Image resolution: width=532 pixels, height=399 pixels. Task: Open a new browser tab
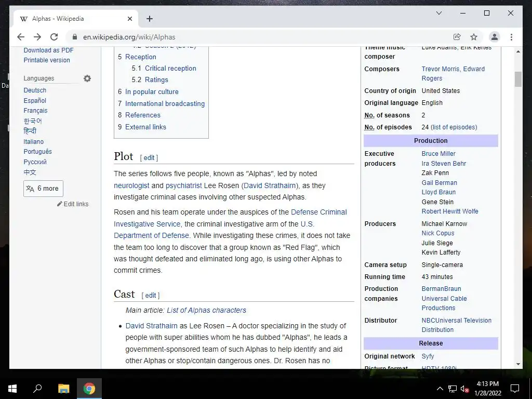pos(149,19)
